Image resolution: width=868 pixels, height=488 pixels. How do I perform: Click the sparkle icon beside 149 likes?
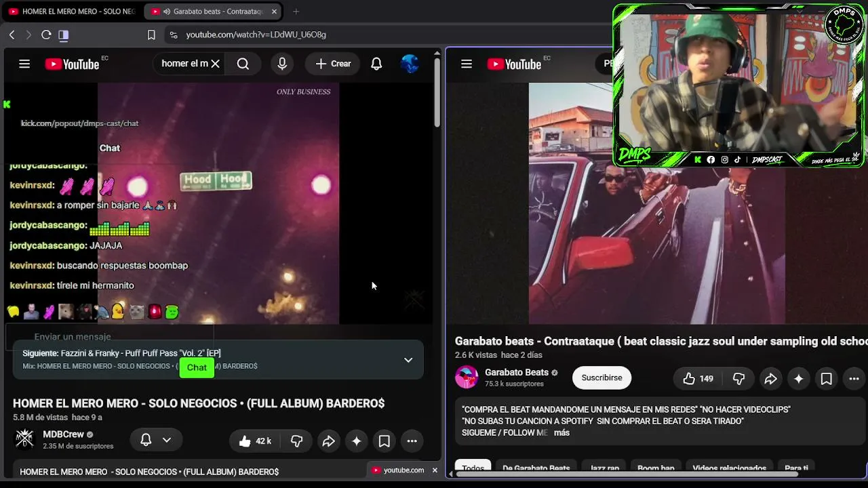(x=799, y=379)
